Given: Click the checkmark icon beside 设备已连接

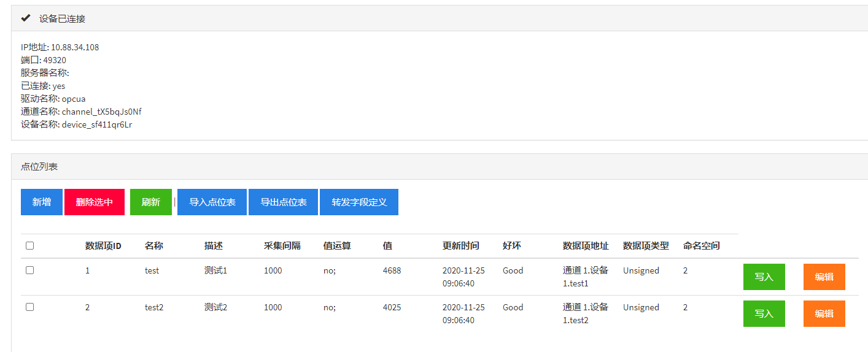Looking at the screenshot, I should pos(26,18).
